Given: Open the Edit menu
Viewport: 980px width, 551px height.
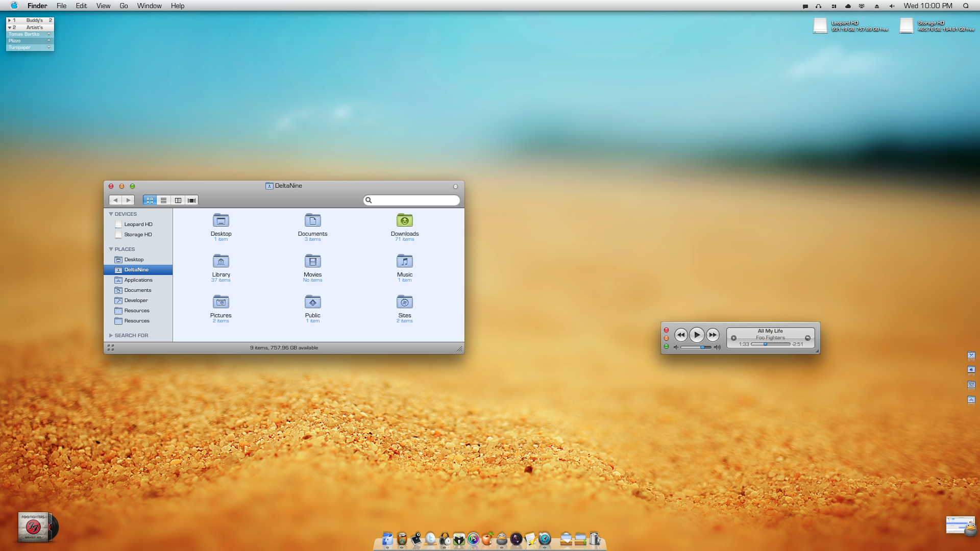Looking at the screenshot, I should [x=81, y=6].
